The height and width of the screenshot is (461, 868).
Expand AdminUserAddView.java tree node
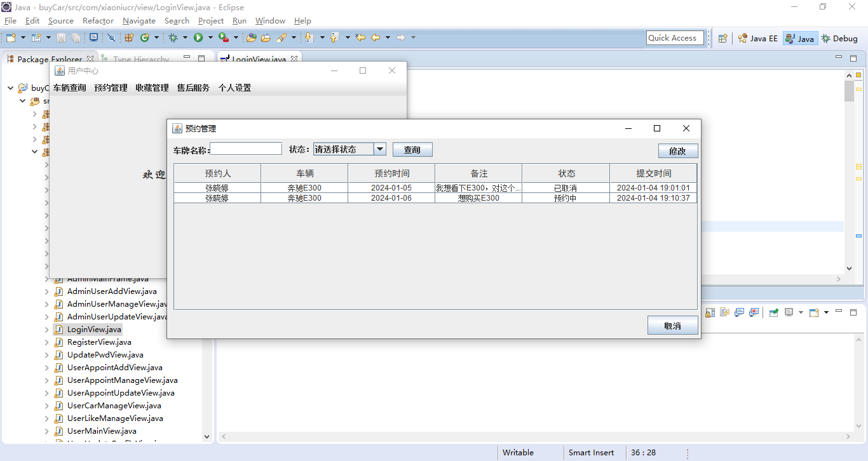coord(46,291)
